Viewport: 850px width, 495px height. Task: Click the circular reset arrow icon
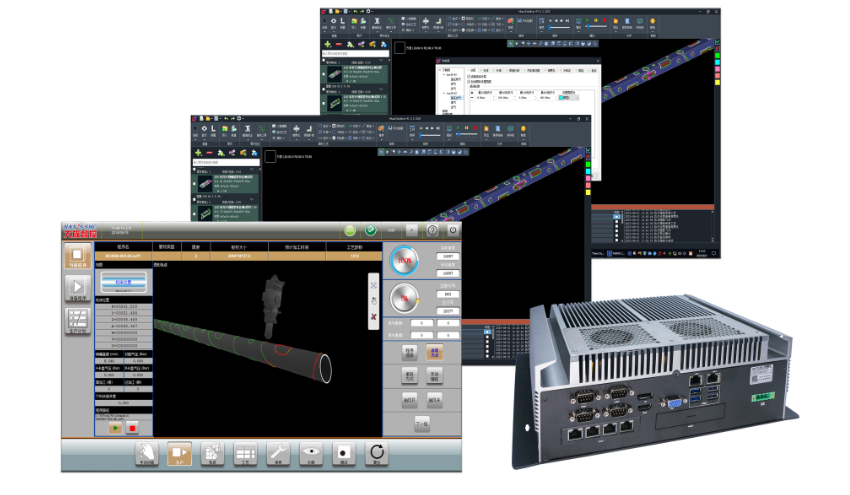coord(376,454)
